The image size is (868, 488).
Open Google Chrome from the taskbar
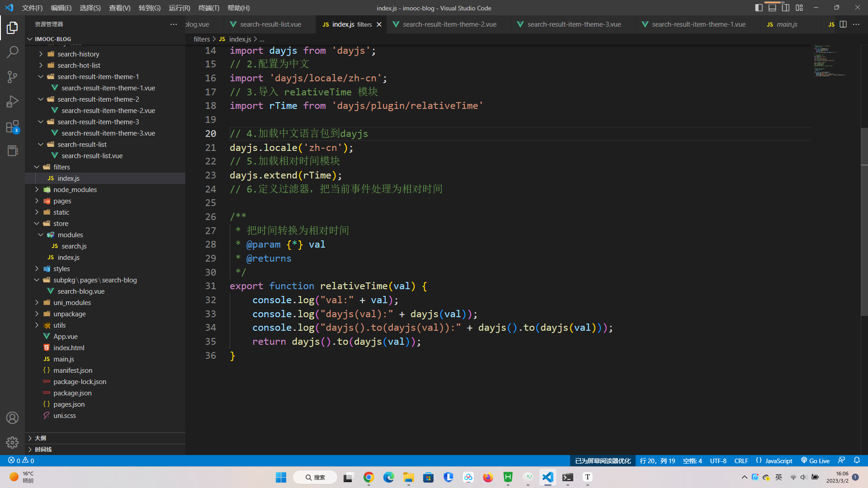pyautogui.click(x=368, y=477)
